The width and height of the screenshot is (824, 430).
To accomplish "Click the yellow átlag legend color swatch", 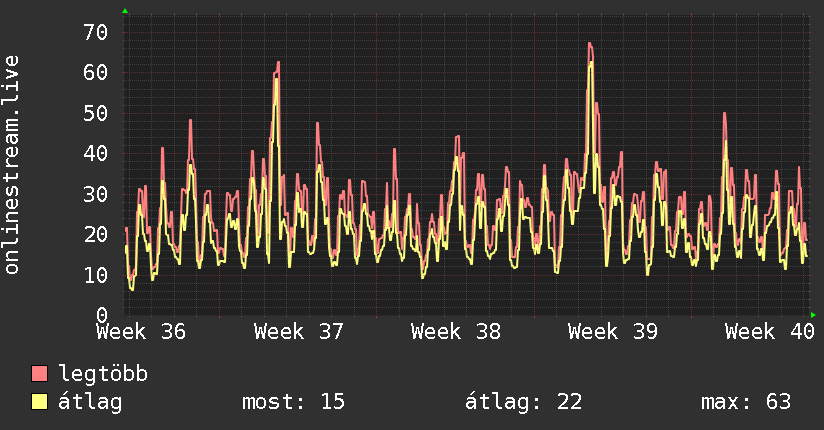I will tap(39, 402).
